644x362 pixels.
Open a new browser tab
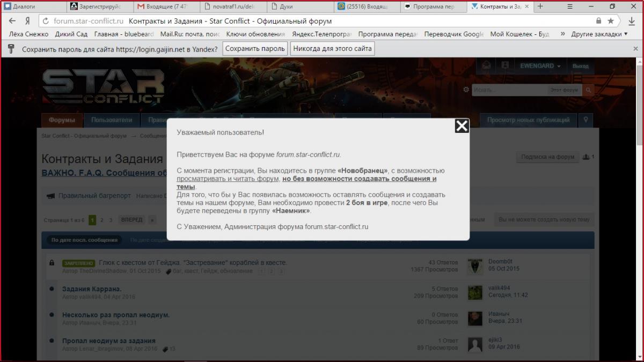(x=540, y=6)
